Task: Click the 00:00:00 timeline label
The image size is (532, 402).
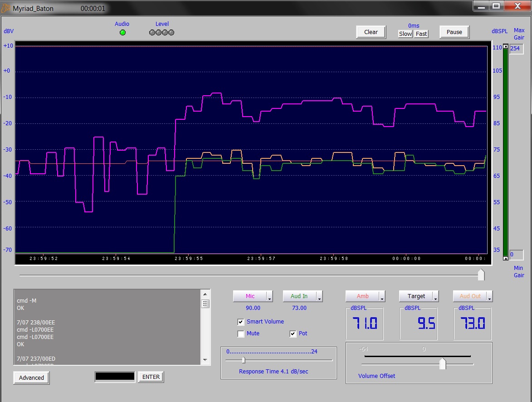Action: pos(406,259)
